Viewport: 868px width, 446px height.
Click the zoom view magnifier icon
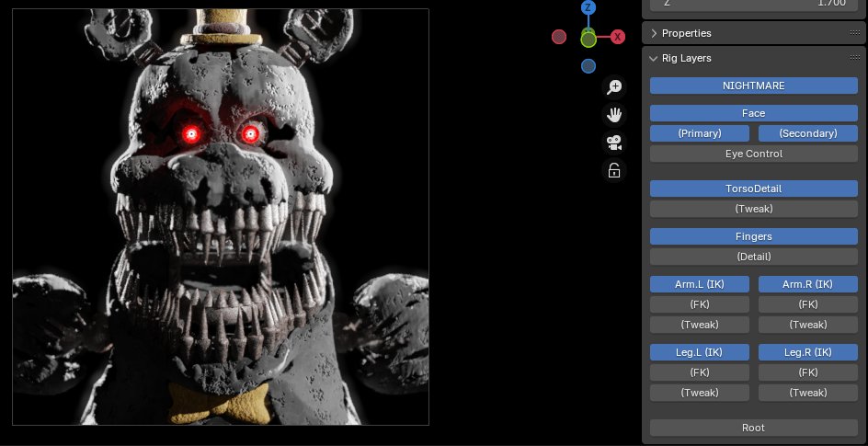click(x=614, y=86)
